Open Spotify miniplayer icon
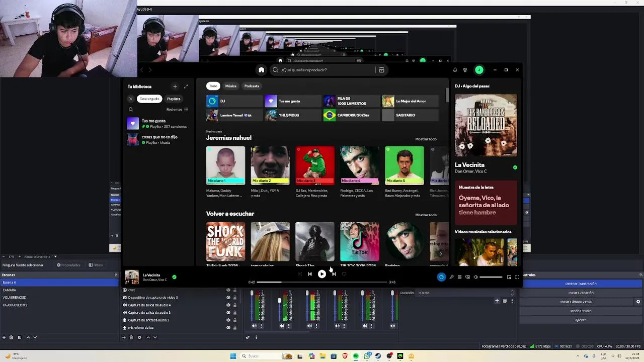The height and width of the screenshot is (362, 644). click(509, 277)
